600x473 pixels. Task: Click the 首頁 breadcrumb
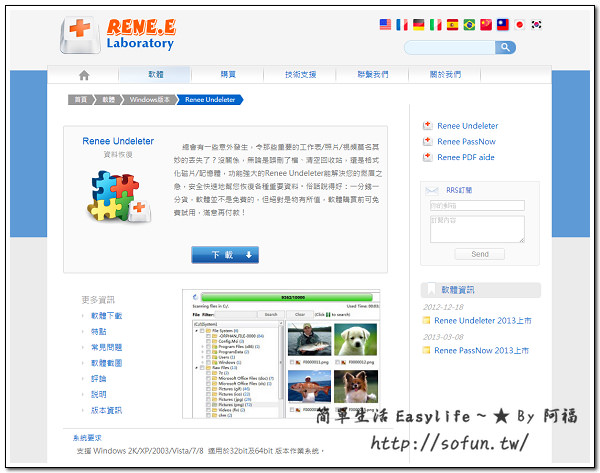point(80,99)
